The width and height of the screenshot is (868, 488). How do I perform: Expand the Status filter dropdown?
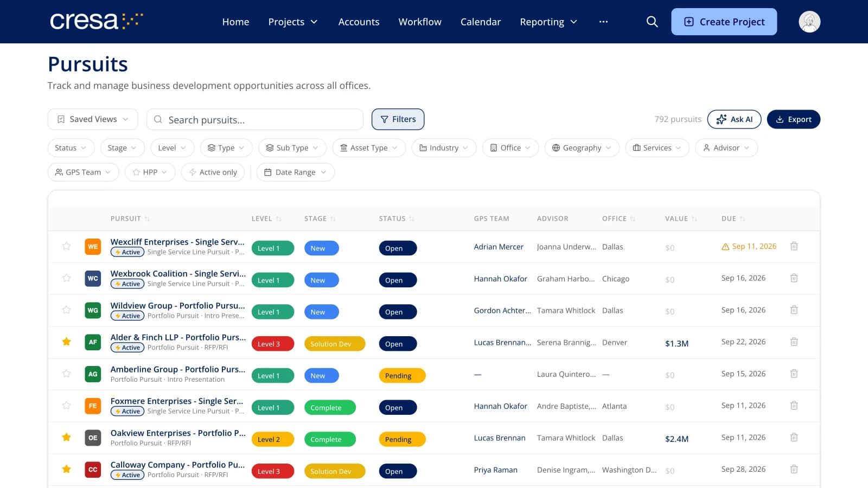(x=71, y=148)
